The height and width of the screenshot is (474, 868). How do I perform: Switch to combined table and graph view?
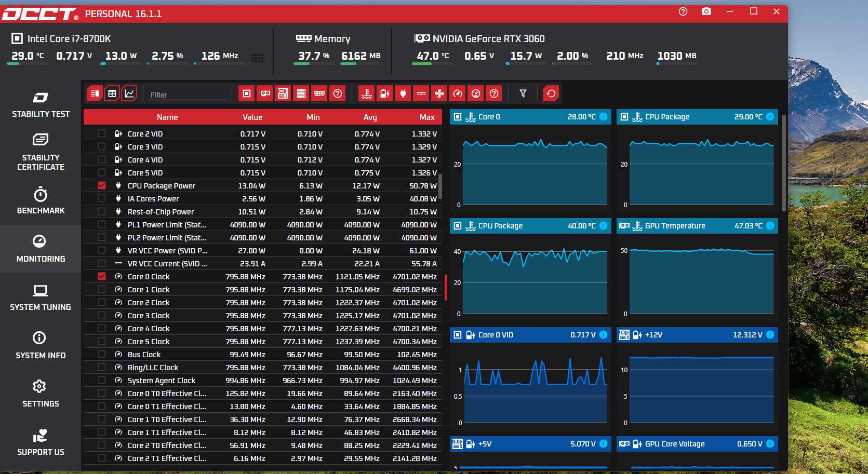pyautogui.click(x=95, y=93)
